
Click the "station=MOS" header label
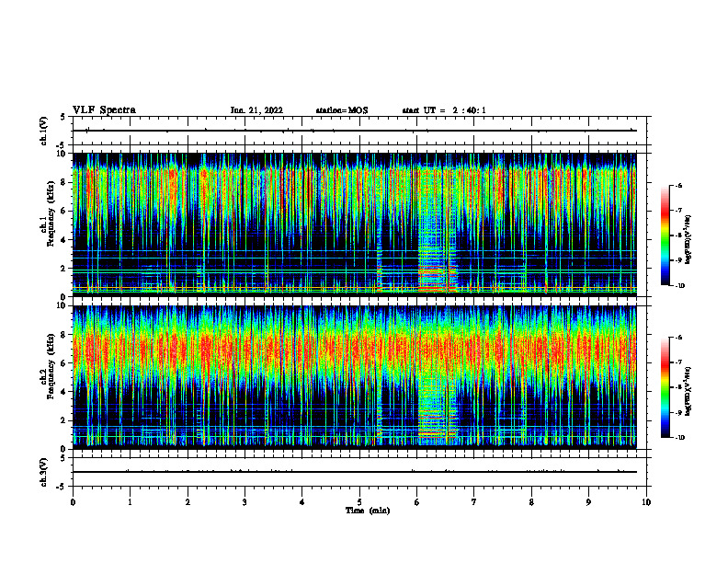pos(342,110)
